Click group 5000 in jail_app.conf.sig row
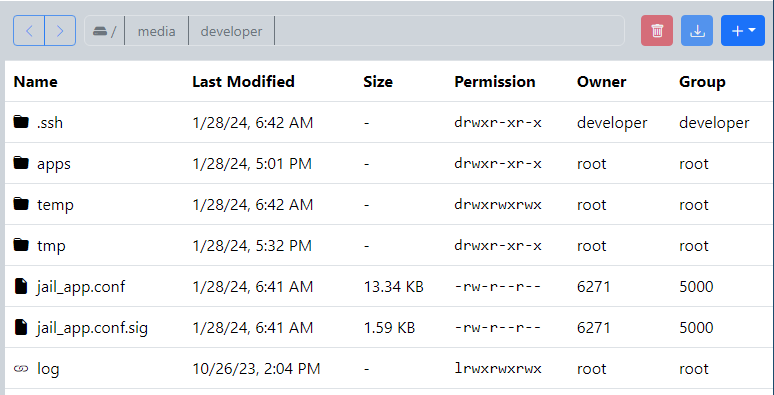Screen dimensions: 774x395 pyautogui.click(x=696, y=327)
